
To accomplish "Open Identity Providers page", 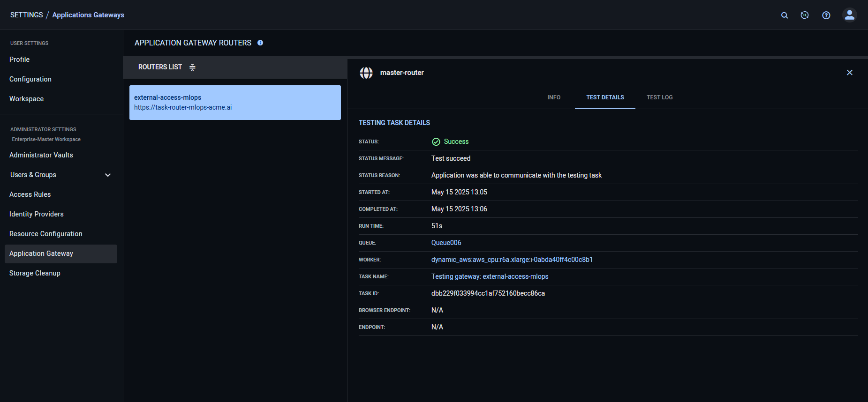I will tap(37, 214).
